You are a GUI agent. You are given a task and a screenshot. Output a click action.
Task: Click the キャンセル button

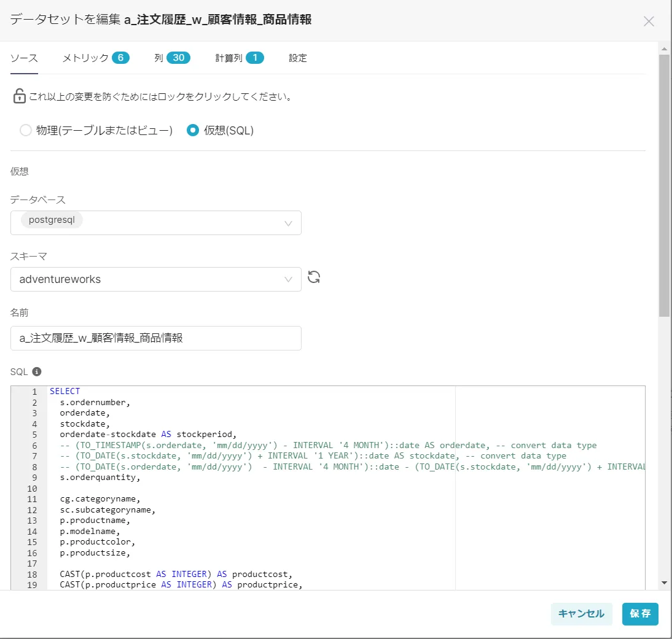click(582, 614)
